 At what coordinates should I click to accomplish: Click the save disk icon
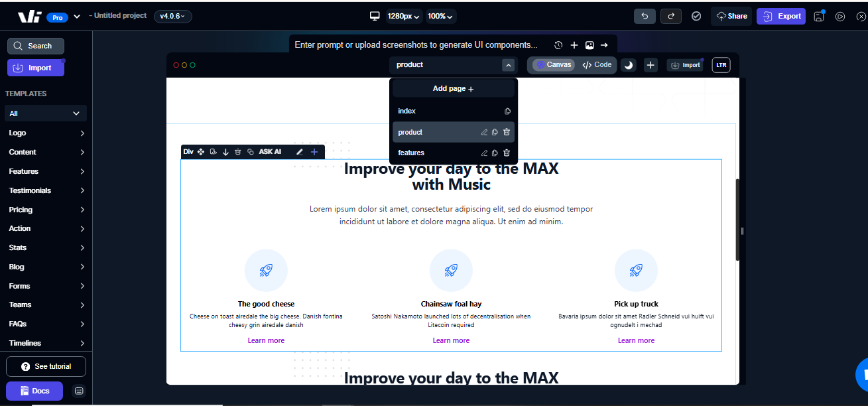point(819,16)
